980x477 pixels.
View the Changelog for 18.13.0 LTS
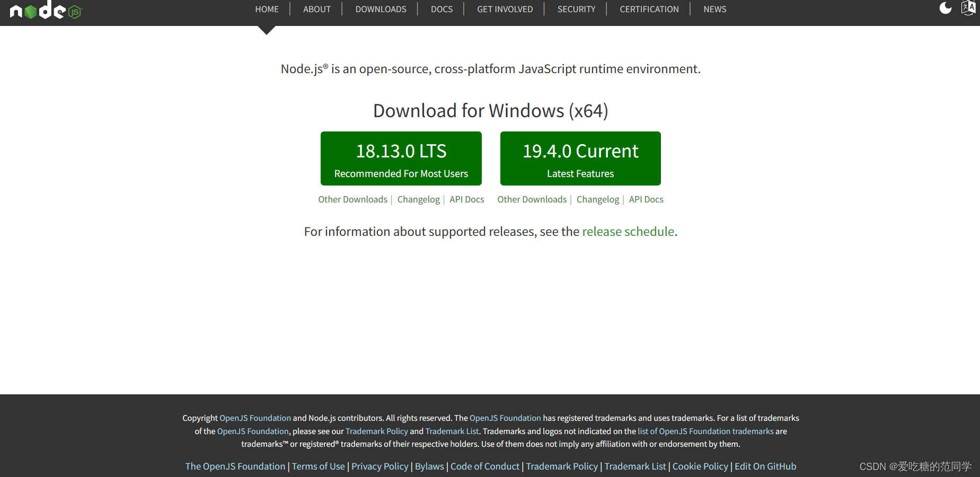click(419, 199)
